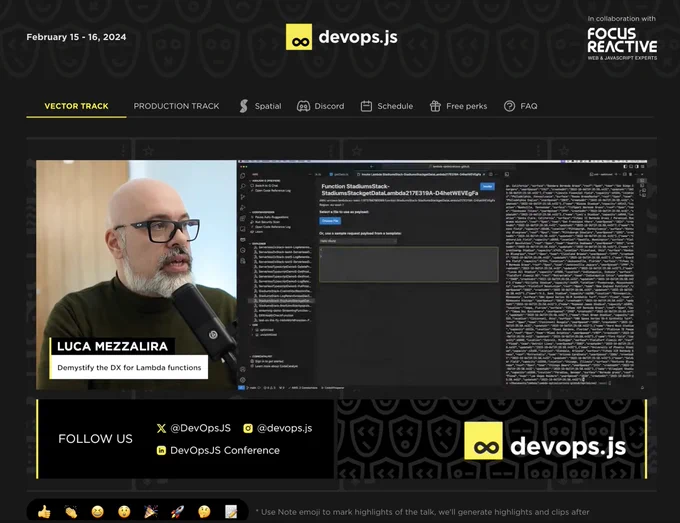Click the thumbs up reaction emoji
The image size is (680, 523).
(44, 512)
